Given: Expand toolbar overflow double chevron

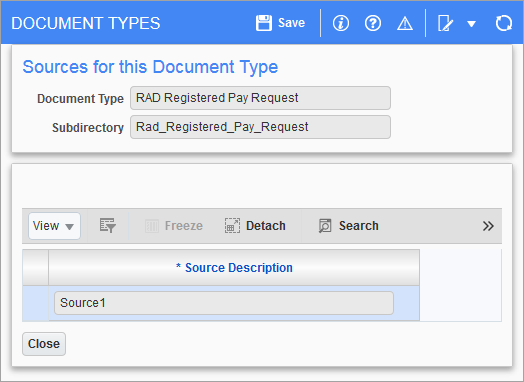Looking at the screenshot, I should point(488,226).
